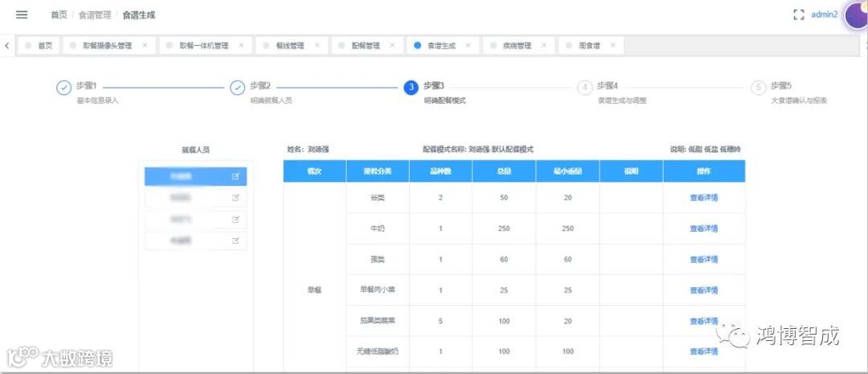Open the purple user avatar

tap(856, 14)
